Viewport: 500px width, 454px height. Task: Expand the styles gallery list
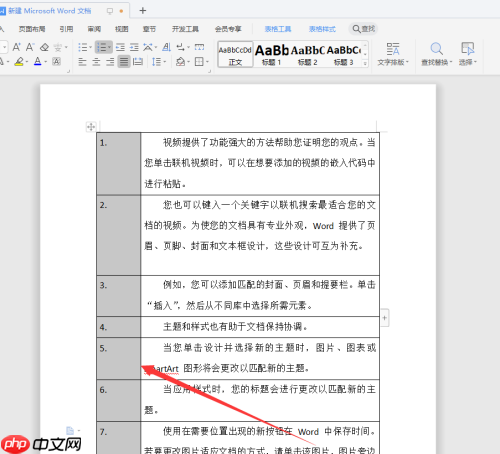click(365, 63)
